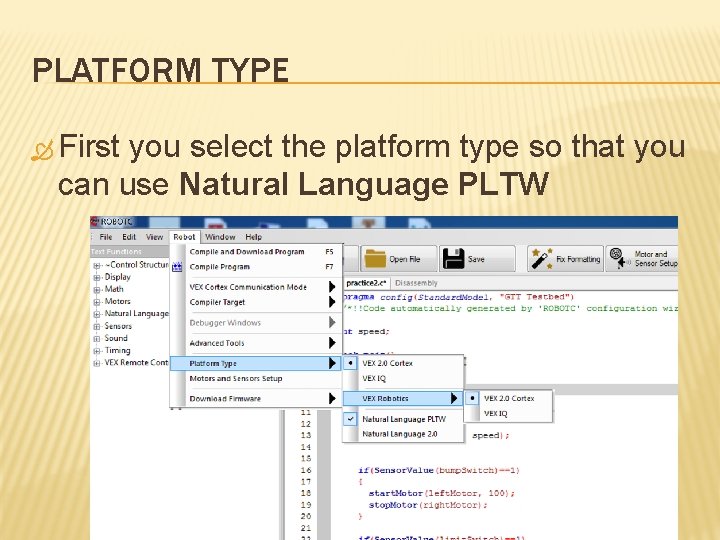Choose Compile Program menu entry

256,267
